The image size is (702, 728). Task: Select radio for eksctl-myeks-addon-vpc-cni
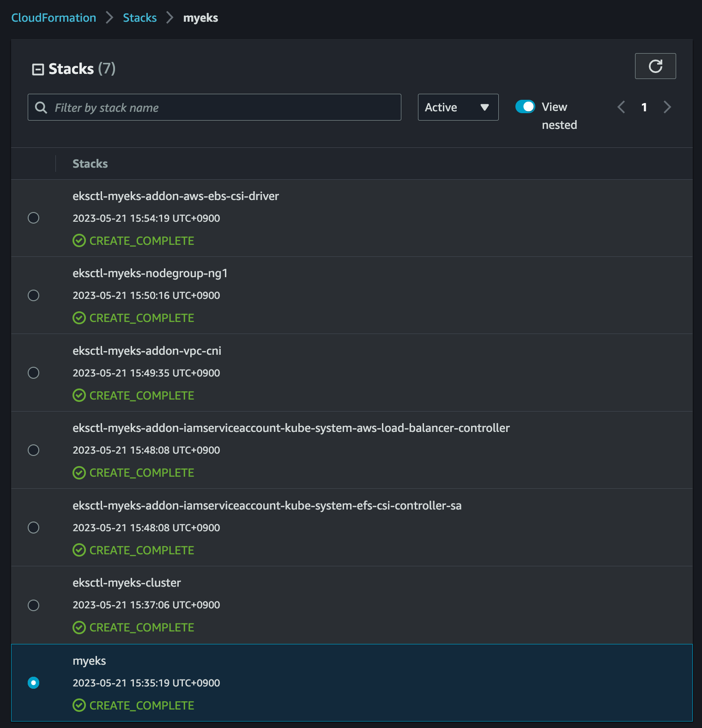click(x=33, y=372)
